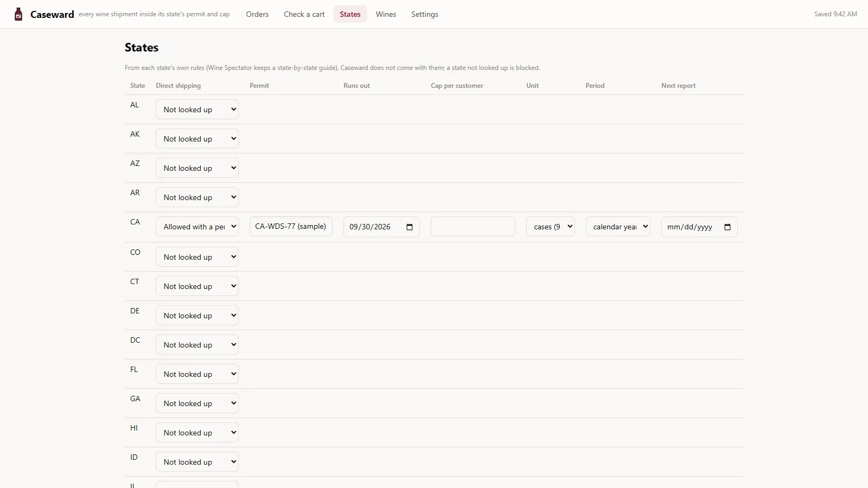Focus the CA Cap per customer field
Screen dimensions: 868x488
[473, 227]
